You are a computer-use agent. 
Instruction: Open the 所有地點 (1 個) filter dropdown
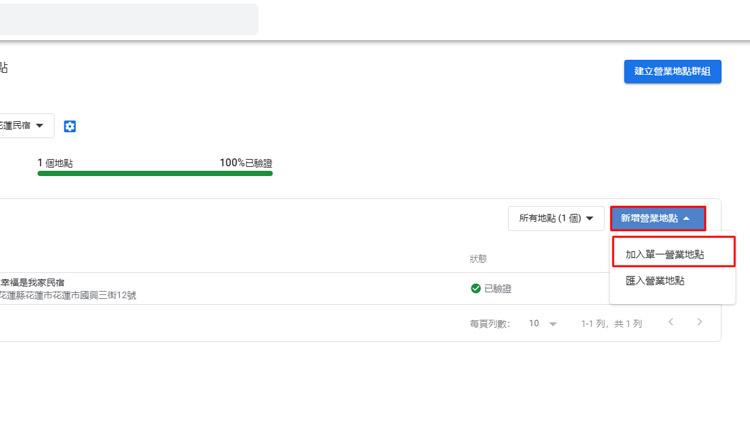556,218
